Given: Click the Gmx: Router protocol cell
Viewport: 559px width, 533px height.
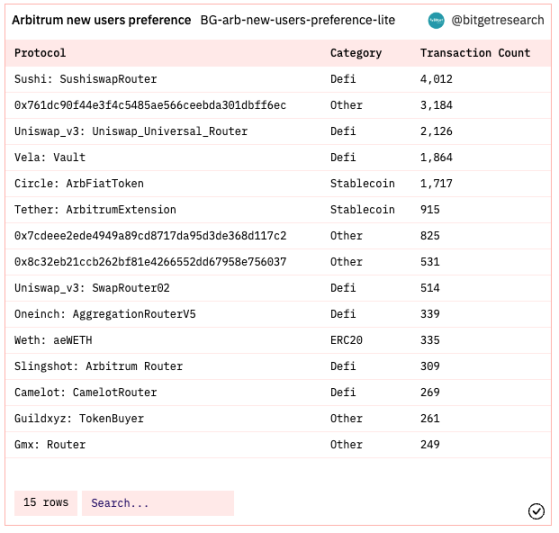Looking at the screenshot, I should click(x=50, y=444).
